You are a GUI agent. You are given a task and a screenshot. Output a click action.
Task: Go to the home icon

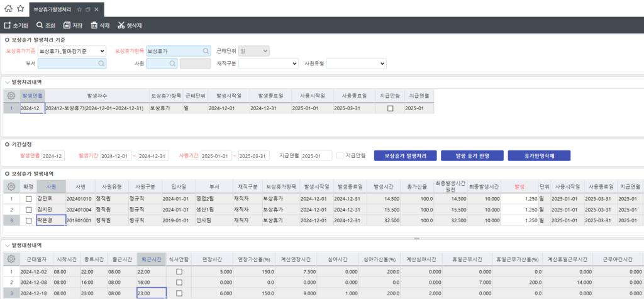pyautogui.click(x=8, y=9)
